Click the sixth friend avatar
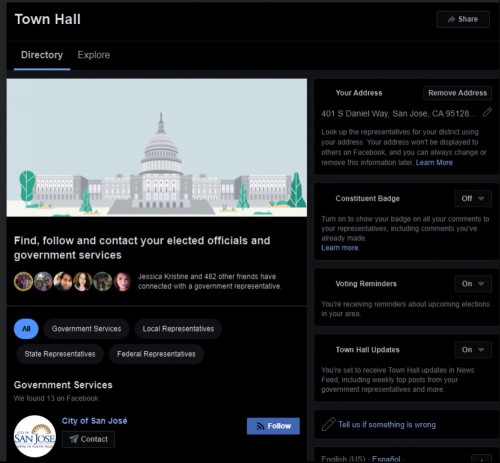This screenshot has width=500, height=463. click(122, 281)
